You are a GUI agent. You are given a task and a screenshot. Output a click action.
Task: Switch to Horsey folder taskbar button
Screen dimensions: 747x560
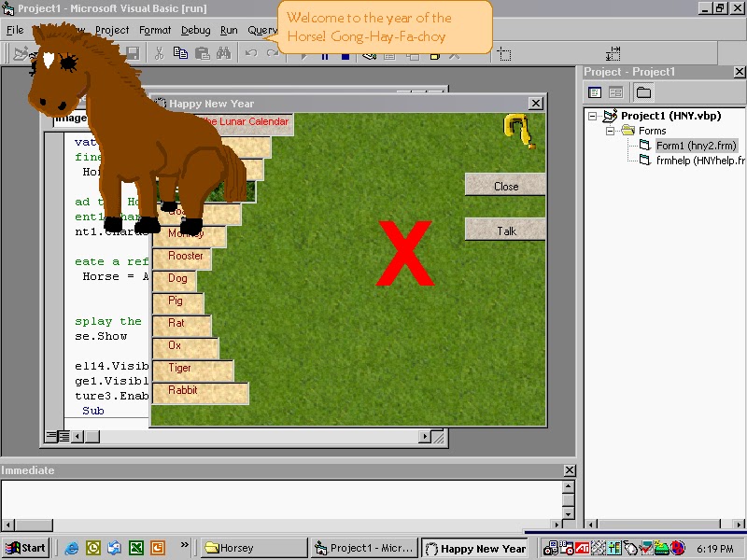pos(254,548)
